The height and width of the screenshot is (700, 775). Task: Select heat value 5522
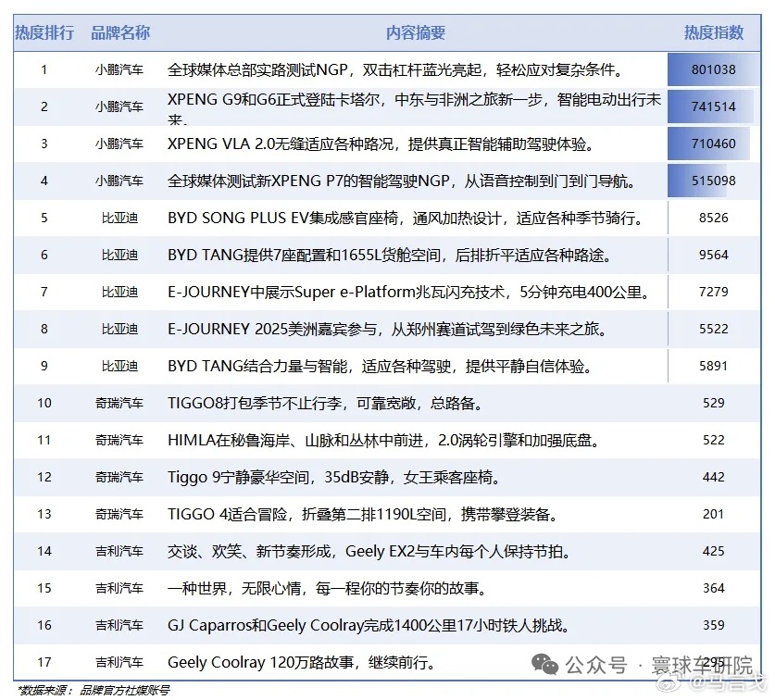(x=714, y=330)
